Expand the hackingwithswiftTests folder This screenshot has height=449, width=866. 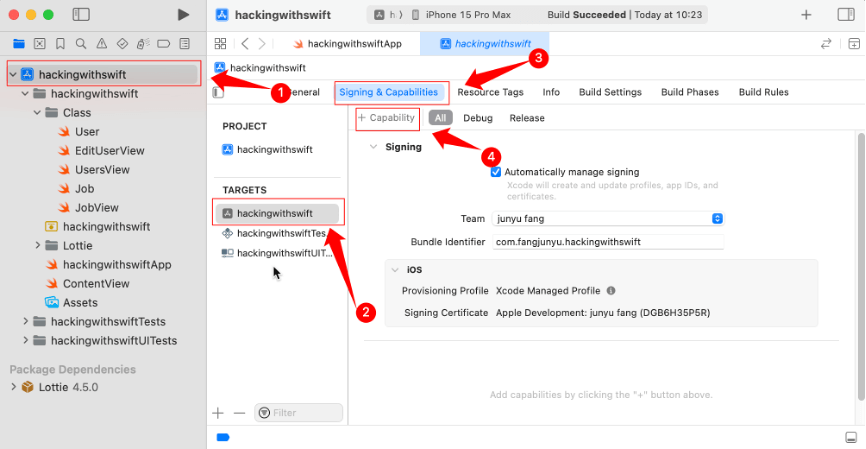(25, 321)
